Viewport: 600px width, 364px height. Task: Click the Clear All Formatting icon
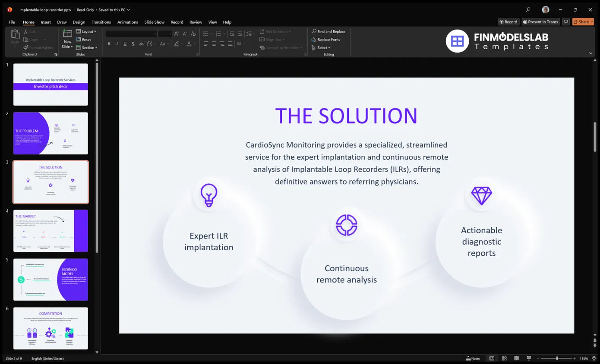pos(193,34)
